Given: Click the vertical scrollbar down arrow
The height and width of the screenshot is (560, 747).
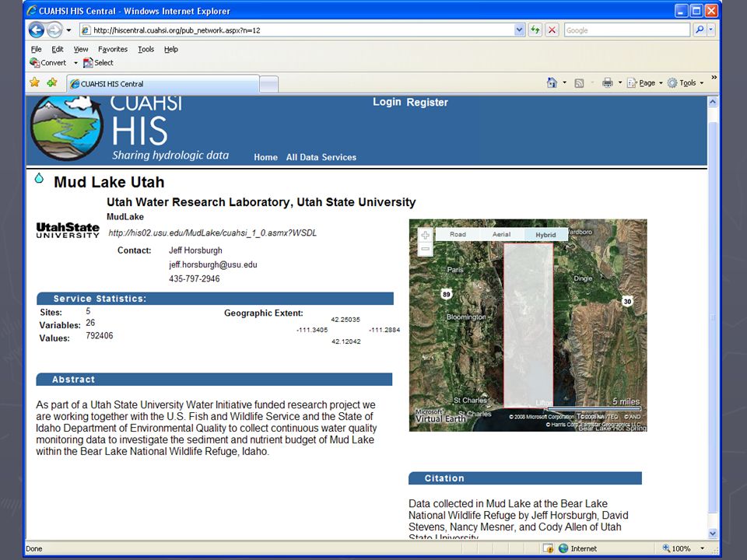Looking at the screenshot, I should click(713, 534).
